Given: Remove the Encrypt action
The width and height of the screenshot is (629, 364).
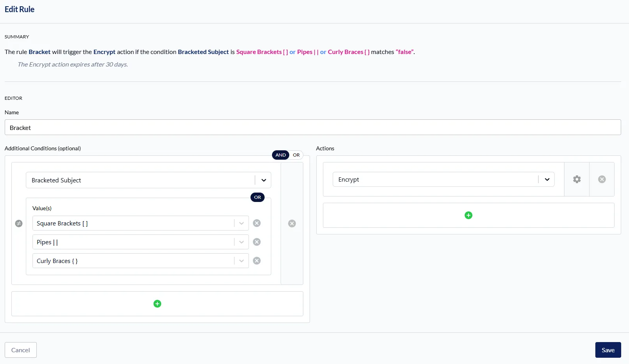Looking at the screenshot, I should pos(602,179).
